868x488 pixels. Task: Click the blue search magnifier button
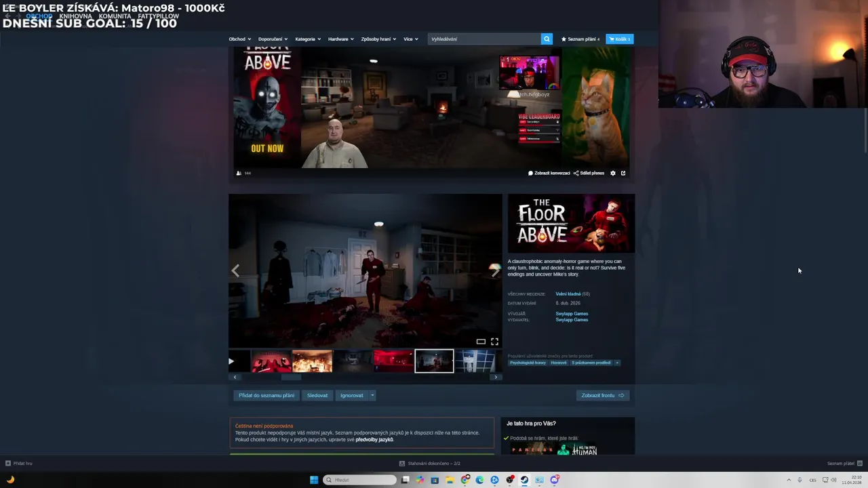[x=547, y=39]
